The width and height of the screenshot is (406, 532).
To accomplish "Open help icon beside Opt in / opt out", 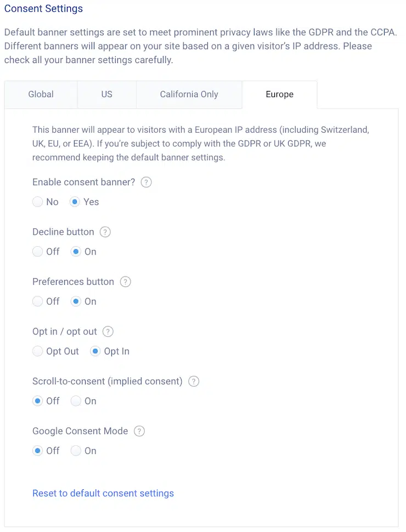I will pos(108,331).
